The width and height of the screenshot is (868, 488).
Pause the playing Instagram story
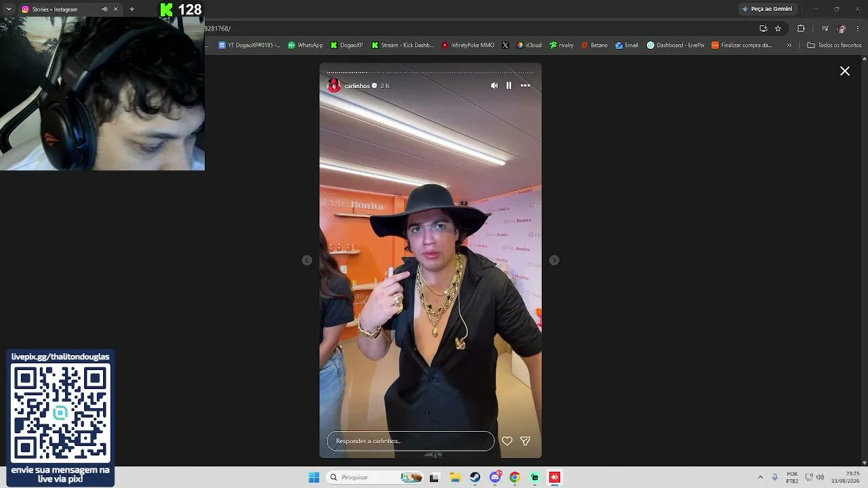[509, 85]
